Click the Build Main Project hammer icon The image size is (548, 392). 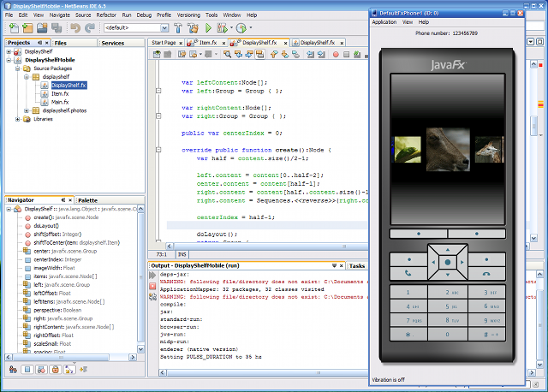point(178,27)
